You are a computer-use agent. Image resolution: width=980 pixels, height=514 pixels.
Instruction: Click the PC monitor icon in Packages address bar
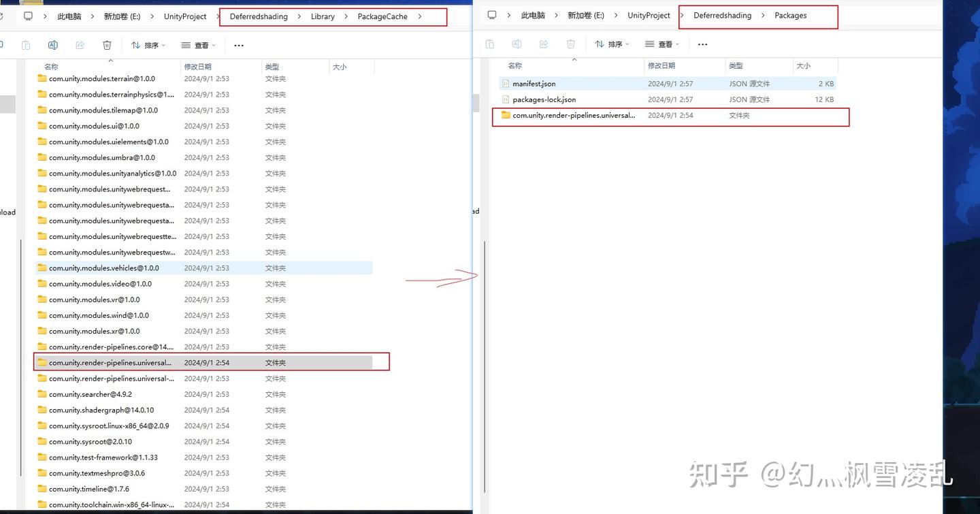tap(492, 15)
